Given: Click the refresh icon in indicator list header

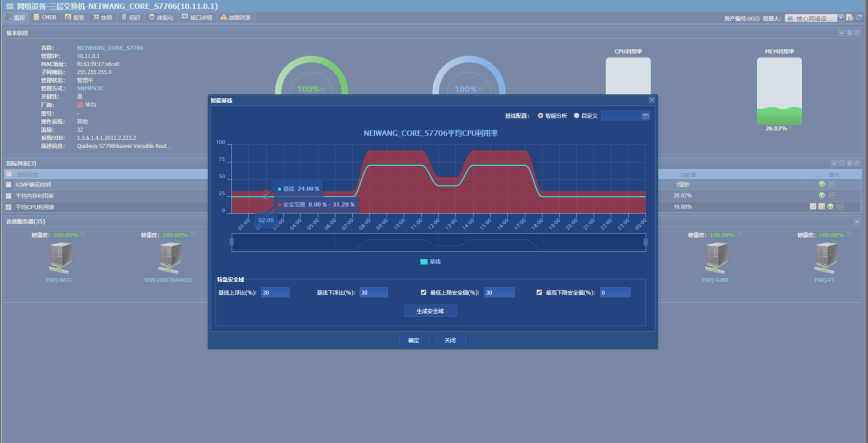Looking at the screenshot, I should tap(857, 163).
